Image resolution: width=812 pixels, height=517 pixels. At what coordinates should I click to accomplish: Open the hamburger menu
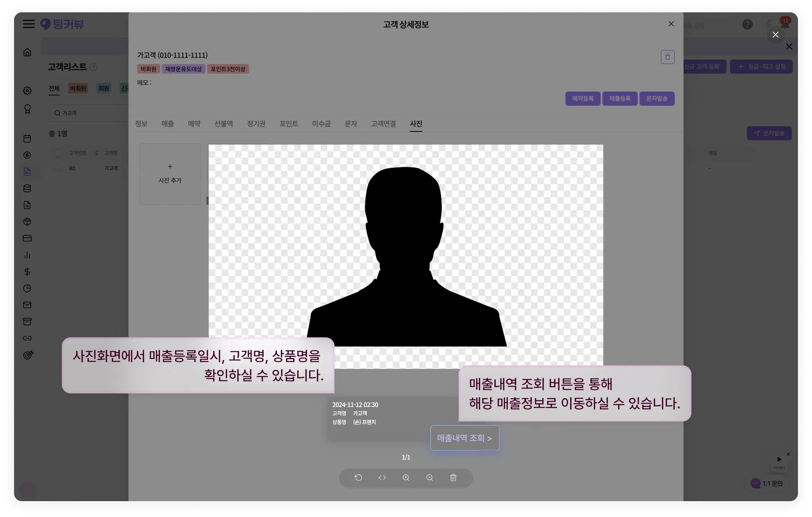click(x=29, y=24)
